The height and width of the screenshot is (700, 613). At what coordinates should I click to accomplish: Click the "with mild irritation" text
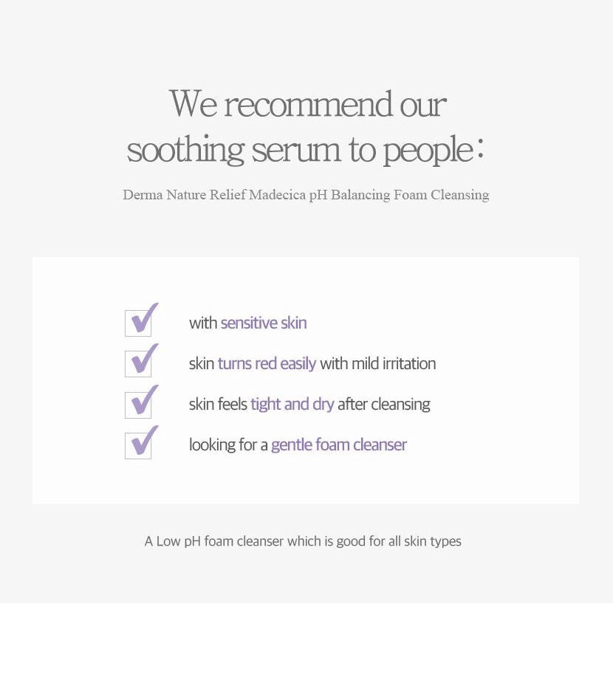click(377, 363)
